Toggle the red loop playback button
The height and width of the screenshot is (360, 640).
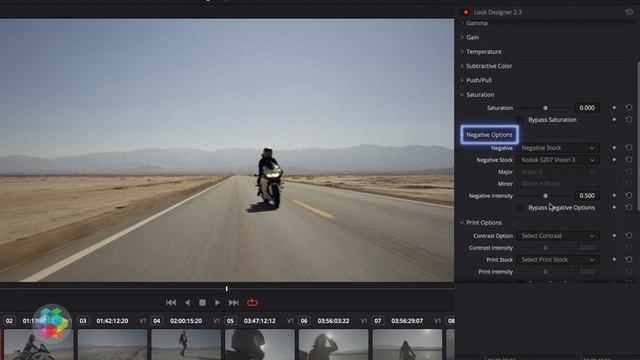tap(252, 302)
